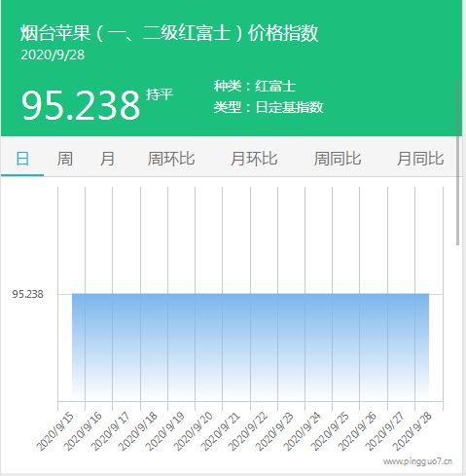The width and height of the screenshot is (466, 476).
Task: Click the 2020/9/15 x-axis date label
Action: 54,431
